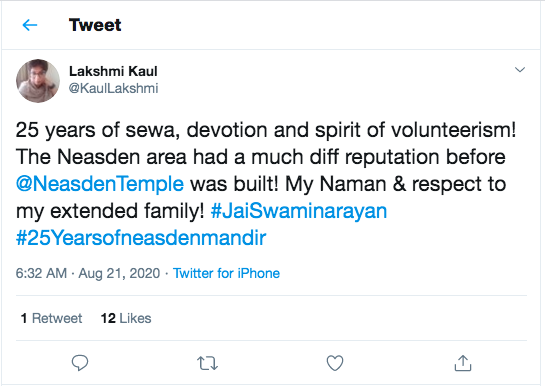
Task: Click the share upload icon
Action: [463, 363]
